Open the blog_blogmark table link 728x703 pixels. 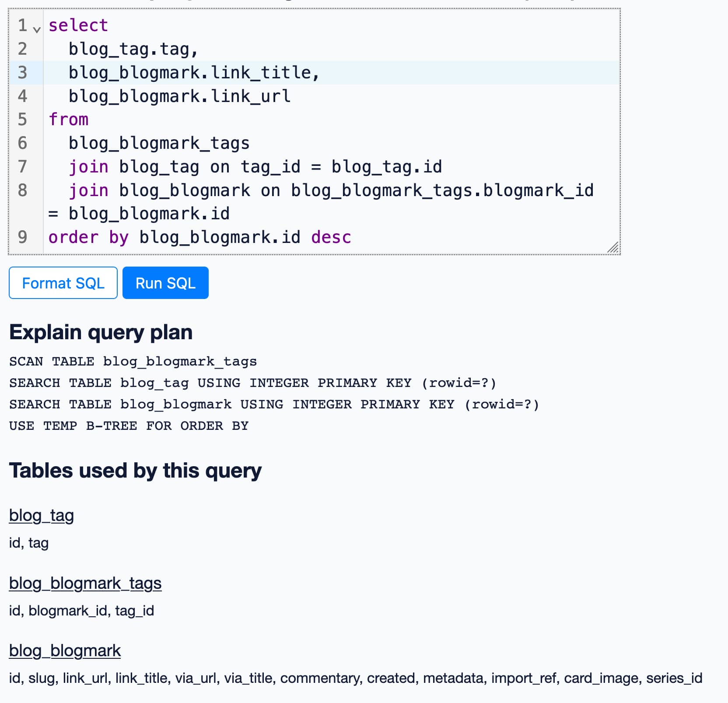(65, 651)
